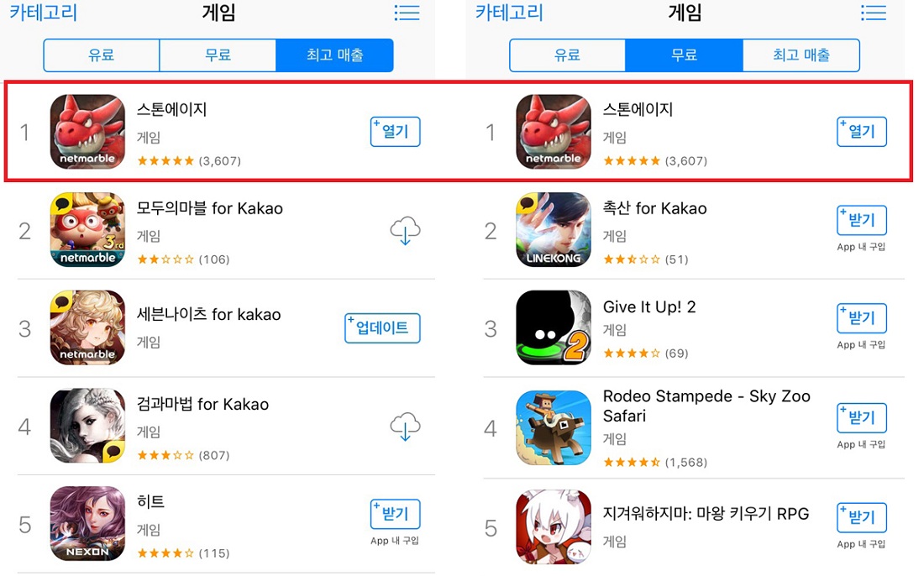Open 카테고리 link in left panel
This screenshot has width=924, height=576.
pyautogui.click(x=43, y=13)
